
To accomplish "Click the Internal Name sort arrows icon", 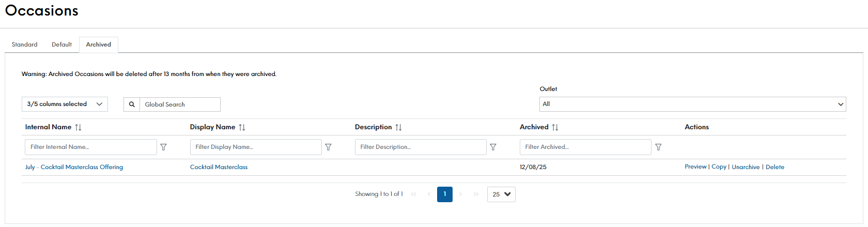I will (x=78, y=127).
